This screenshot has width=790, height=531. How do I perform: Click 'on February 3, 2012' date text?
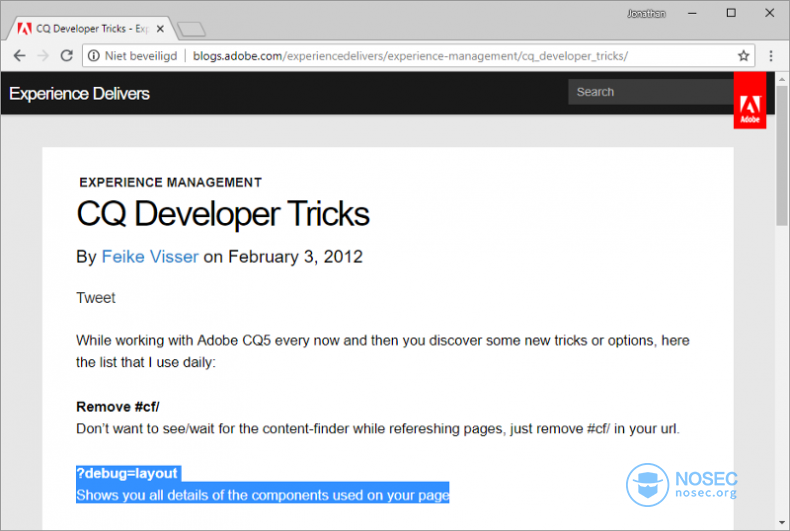[283, 257]
